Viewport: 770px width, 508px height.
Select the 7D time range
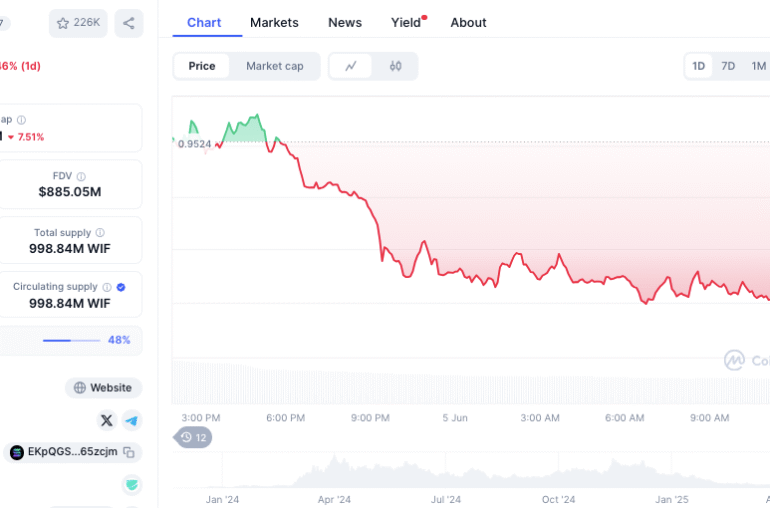pos(728,66)
